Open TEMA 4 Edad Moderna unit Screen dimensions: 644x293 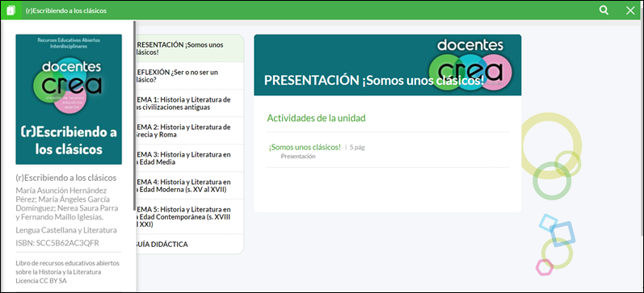(x=190, y=186)
